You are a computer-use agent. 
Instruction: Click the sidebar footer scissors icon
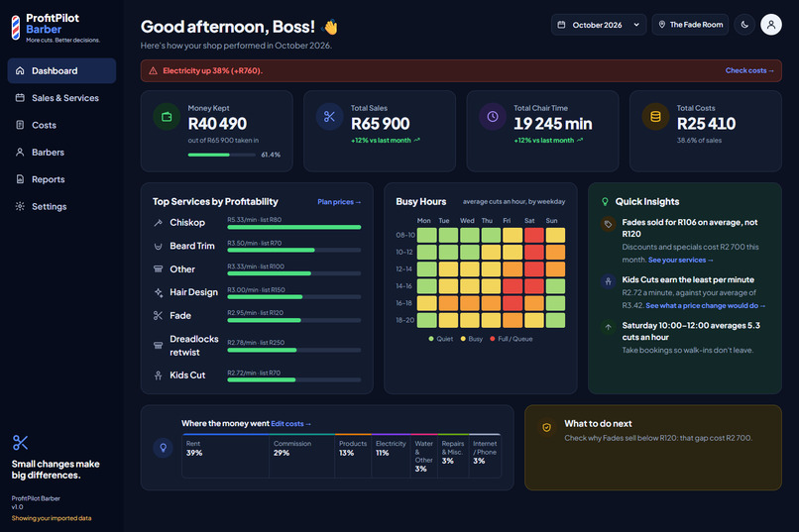pyautogui.click(x=21, y=443)
